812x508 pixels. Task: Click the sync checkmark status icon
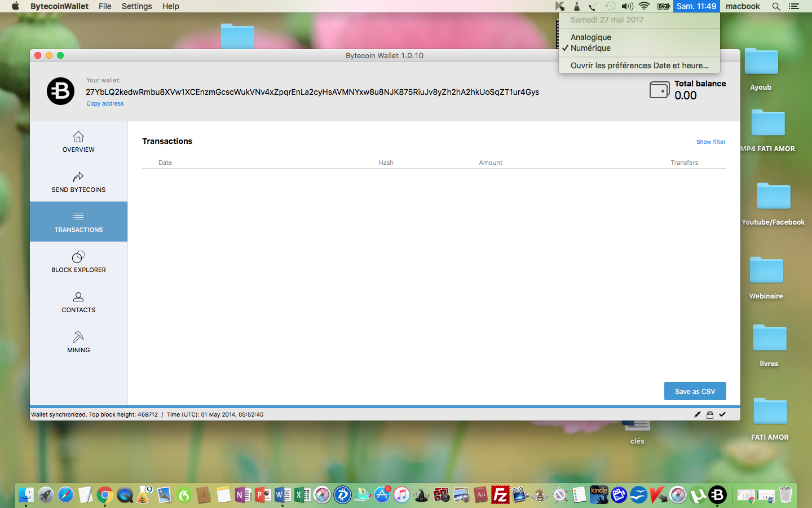722,415
